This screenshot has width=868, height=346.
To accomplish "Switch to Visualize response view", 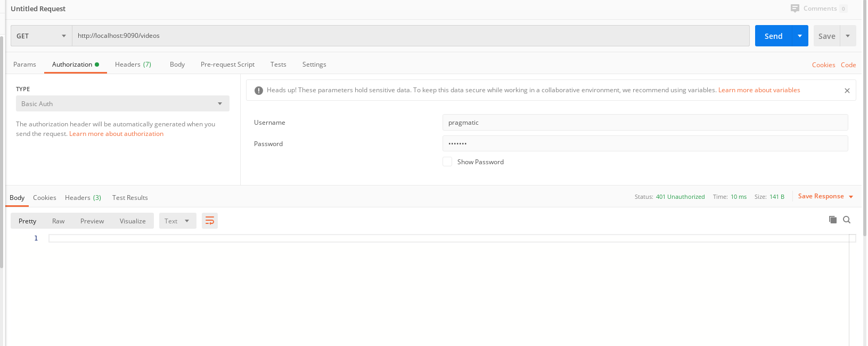I will [133, 221].
